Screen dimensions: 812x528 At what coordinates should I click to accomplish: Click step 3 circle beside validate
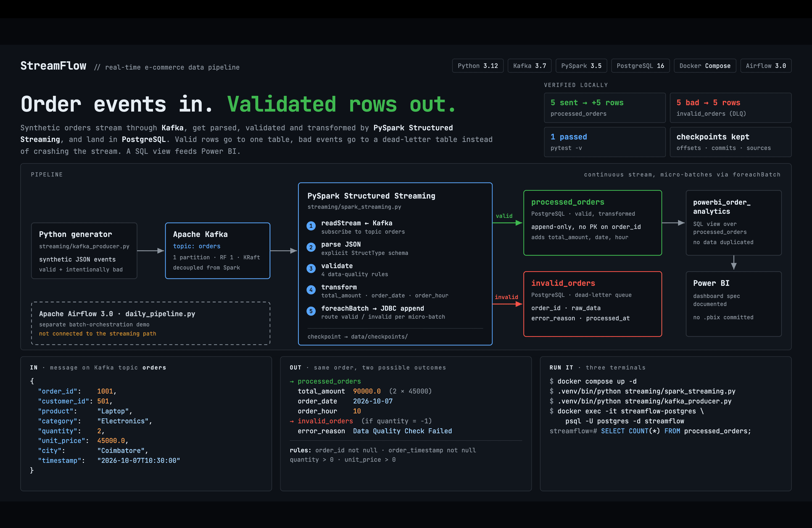pos(311,268)
